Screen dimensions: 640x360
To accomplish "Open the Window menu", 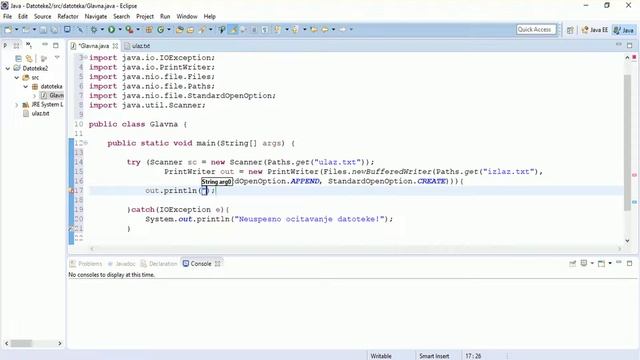I will (x=187, y=16).
